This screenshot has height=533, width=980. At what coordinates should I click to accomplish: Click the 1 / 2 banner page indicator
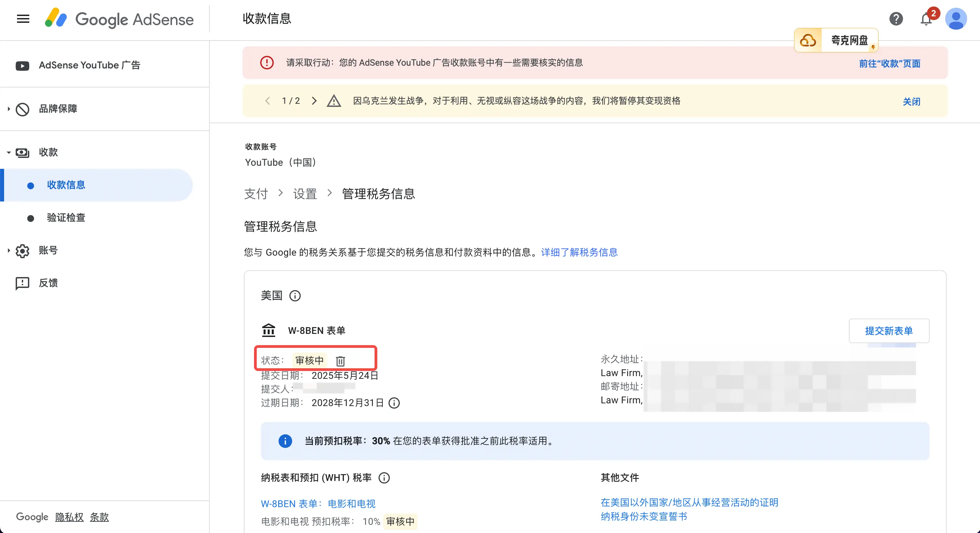(291, 101)
